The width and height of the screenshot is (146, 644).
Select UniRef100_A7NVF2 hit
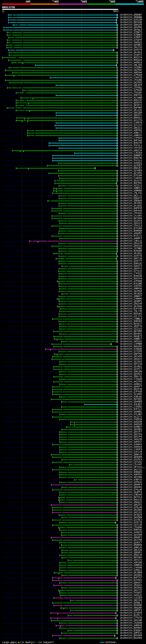tap(131, 37)
